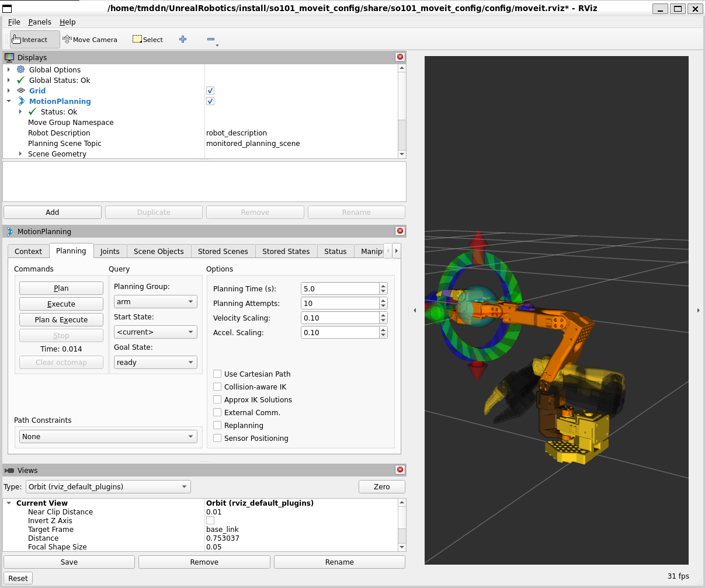The image size is (705, 588).
Task: Enable the Replanning checkbox
Action: point(217,425)
